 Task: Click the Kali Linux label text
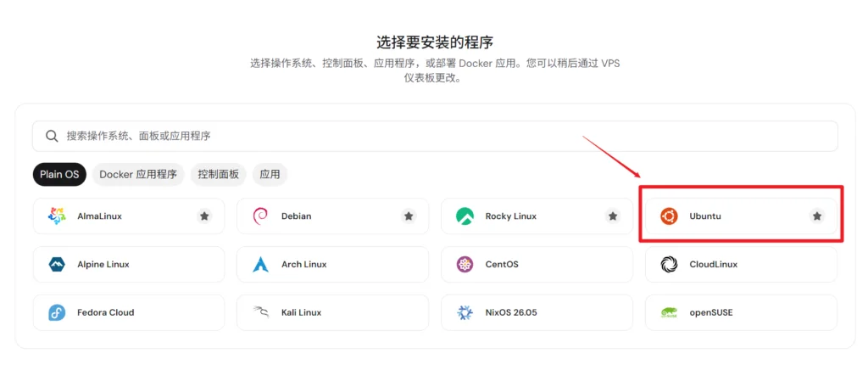[x=301, y=312]
